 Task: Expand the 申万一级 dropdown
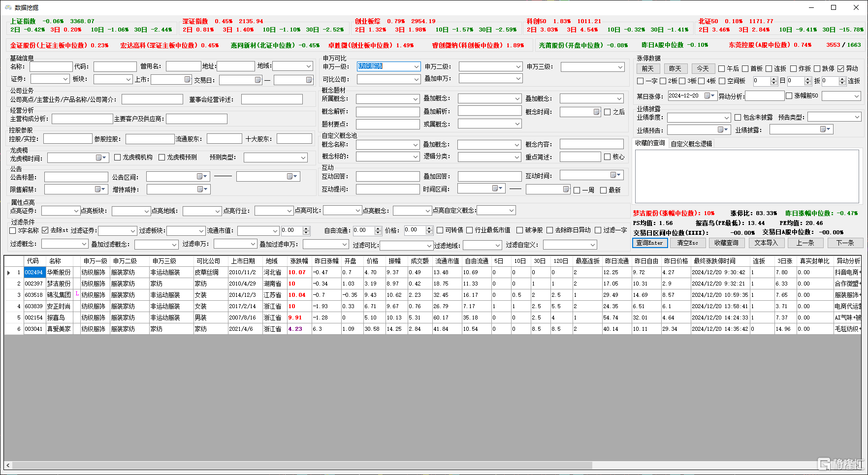(x=417, y=66)
